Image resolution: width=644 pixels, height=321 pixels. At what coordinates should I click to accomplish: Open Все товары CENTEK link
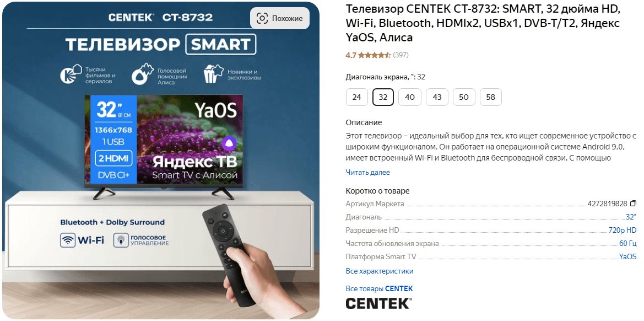click(379, 288)
